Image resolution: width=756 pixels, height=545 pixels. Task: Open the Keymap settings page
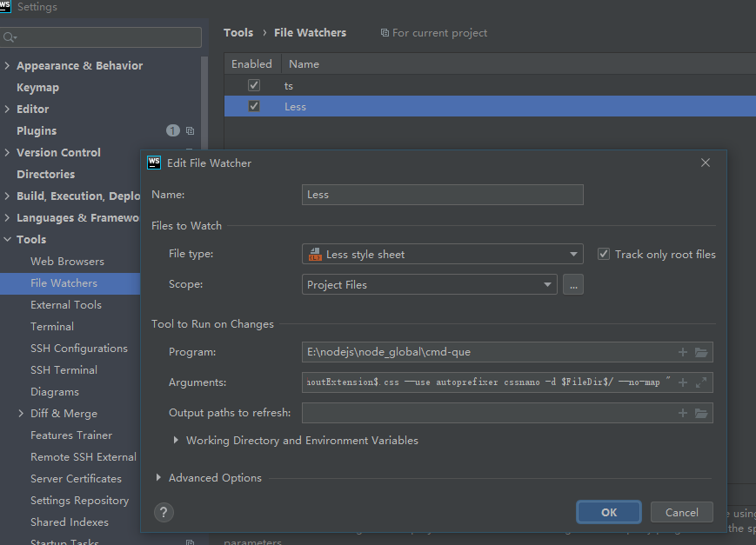[x=37, y=88]
